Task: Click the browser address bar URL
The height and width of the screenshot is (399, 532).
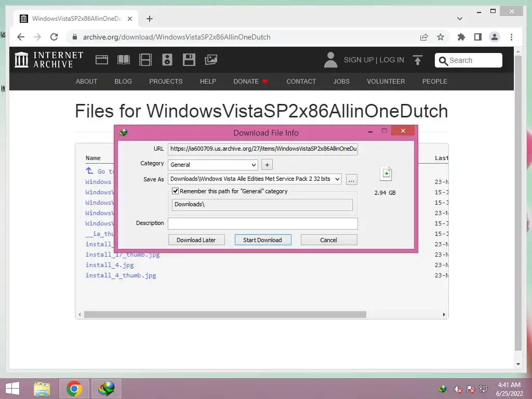Action: 177,37
